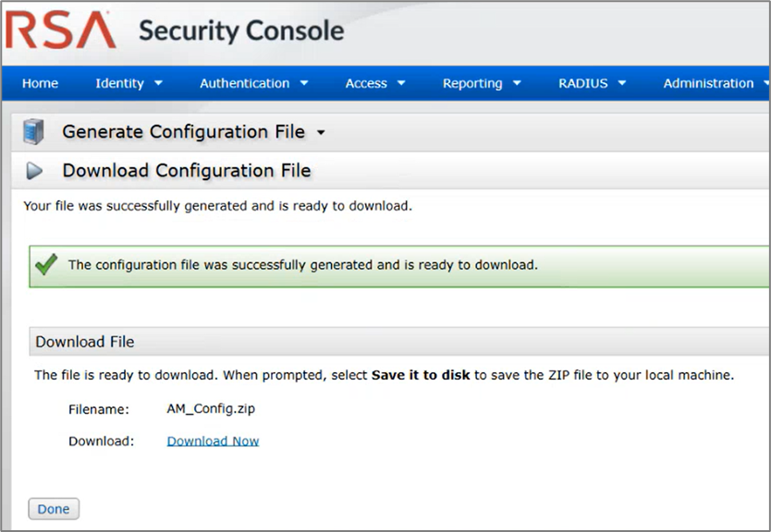Expand the Identity dropdown arrow

pos(160,83)
